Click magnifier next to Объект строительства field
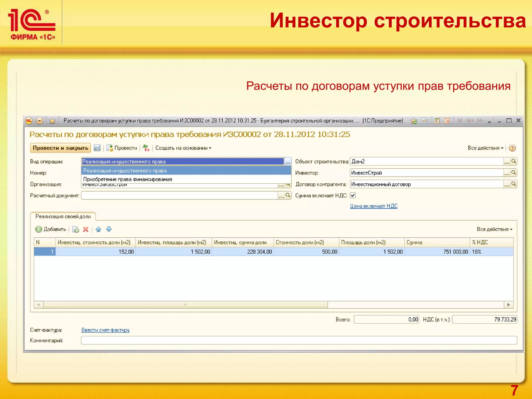 (514, 161)
